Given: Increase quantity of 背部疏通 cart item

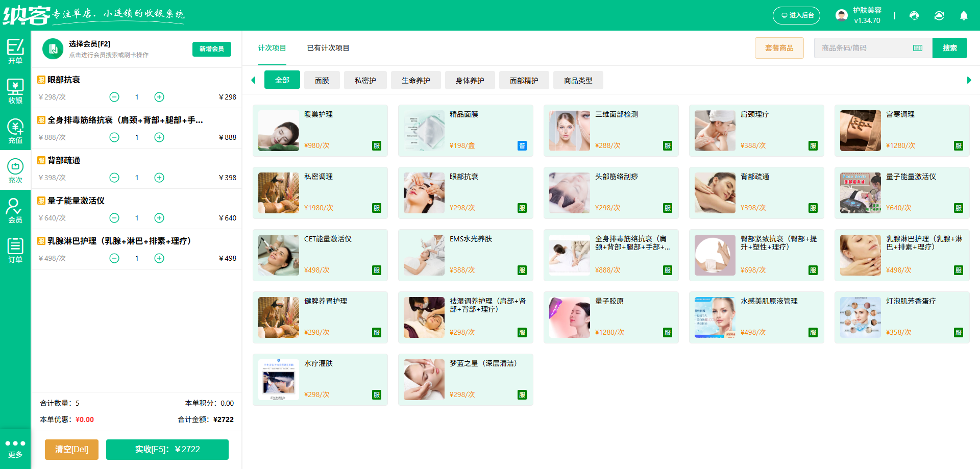Looking at the screenshot, I should coord(159,178).
